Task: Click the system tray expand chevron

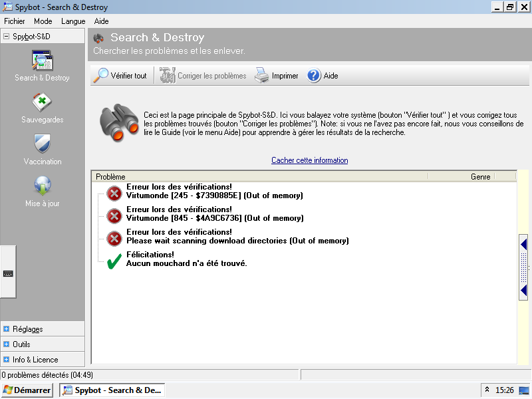Action: [x=487, y=390]
